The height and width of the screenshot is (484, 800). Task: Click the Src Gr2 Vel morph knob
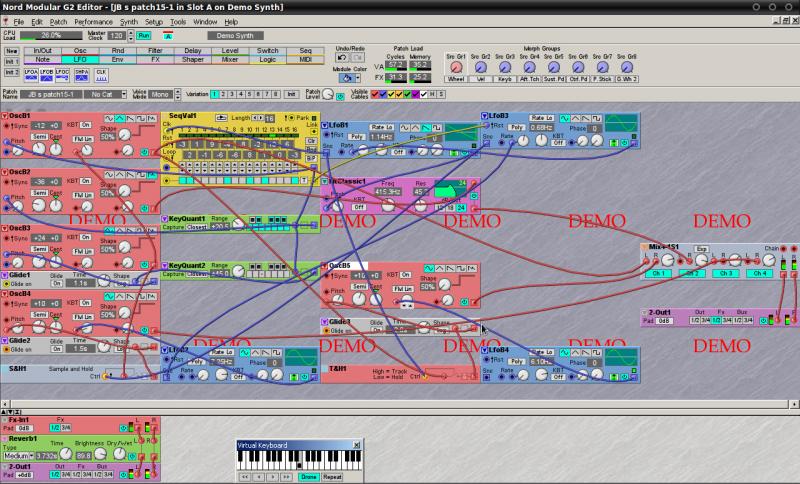coord(481,67)
